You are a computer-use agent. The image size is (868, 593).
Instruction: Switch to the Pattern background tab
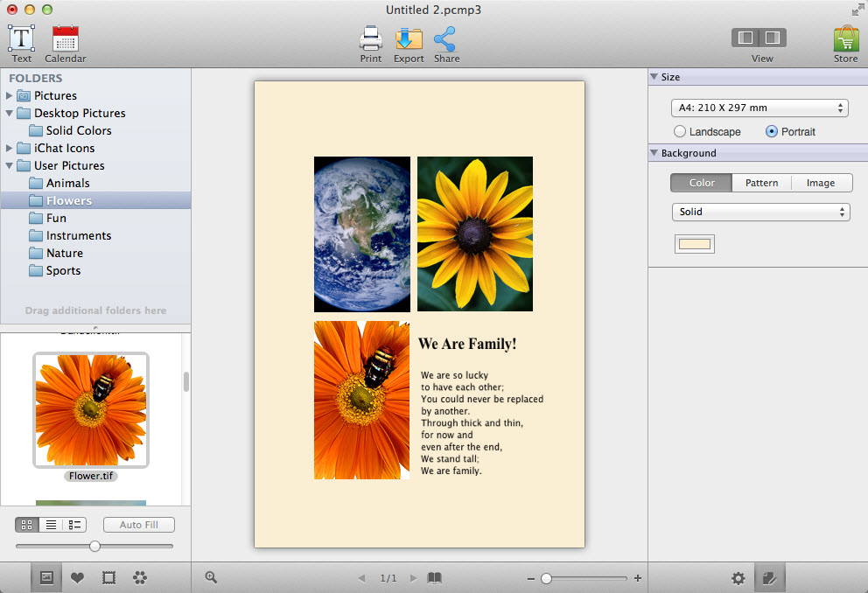point(761,183)
